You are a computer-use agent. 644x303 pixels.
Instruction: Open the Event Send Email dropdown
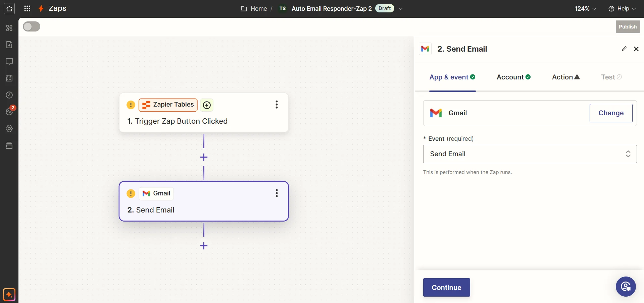coord(530,154)
